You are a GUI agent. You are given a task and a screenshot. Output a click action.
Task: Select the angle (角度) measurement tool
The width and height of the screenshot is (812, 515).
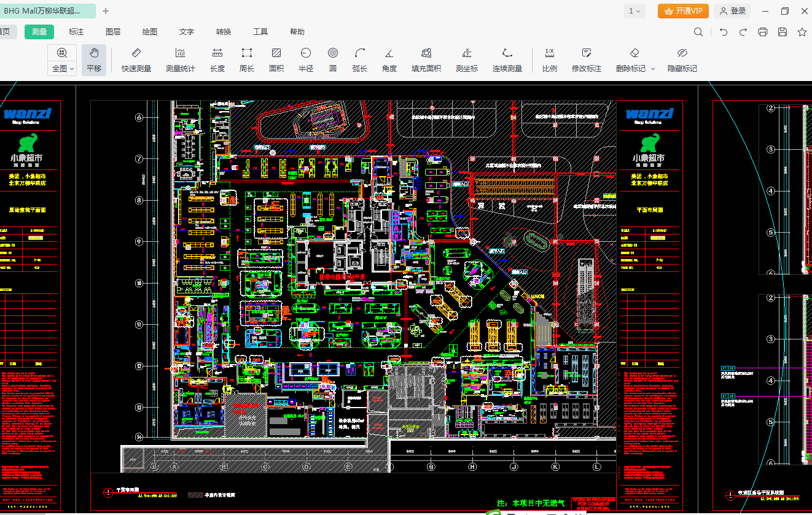click(389, 60)
